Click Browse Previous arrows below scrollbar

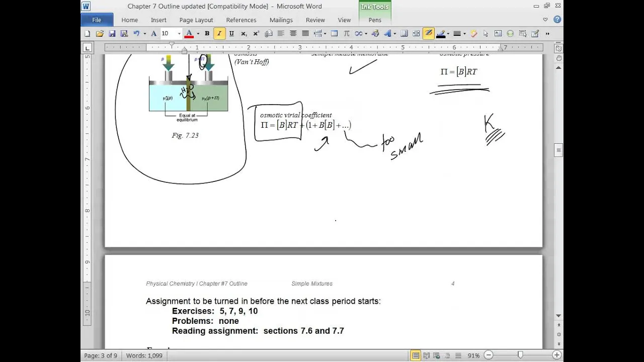pos(558,325)
